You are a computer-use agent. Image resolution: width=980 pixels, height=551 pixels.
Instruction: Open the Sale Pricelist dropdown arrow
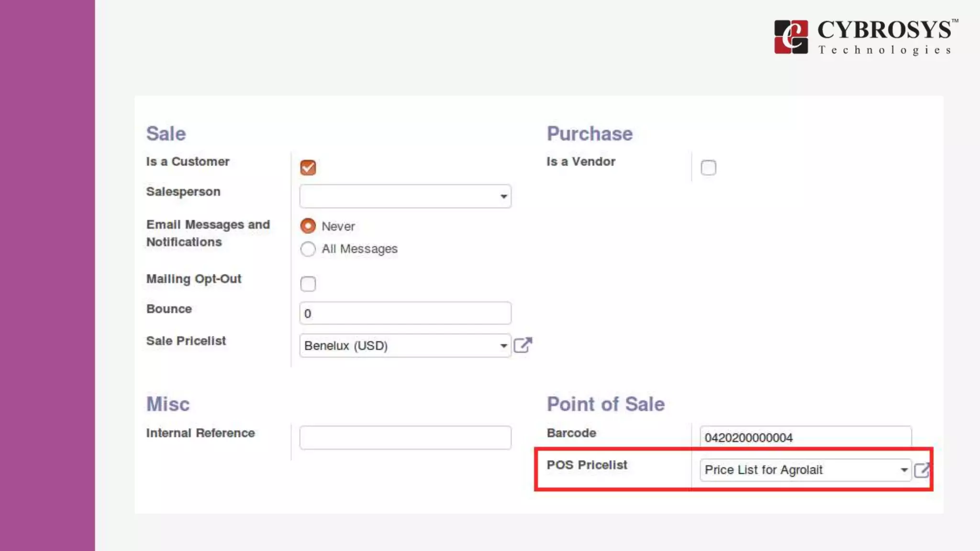[503, 345]
